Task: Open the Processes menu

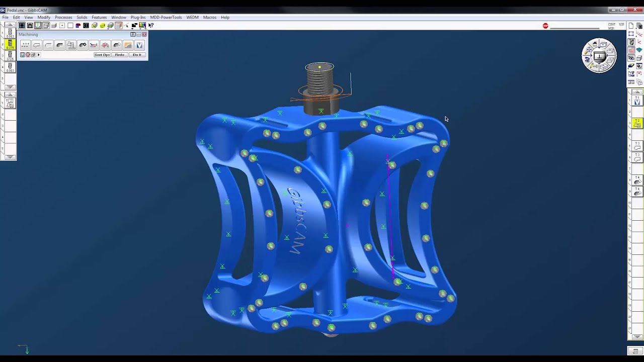Action: pos(63,17)
